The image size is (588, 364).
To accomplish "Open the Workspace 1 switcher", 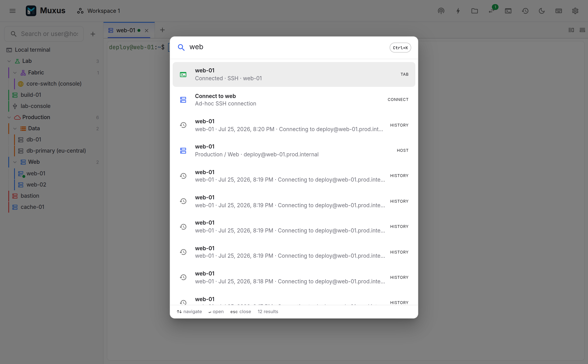I will point(99,11).
